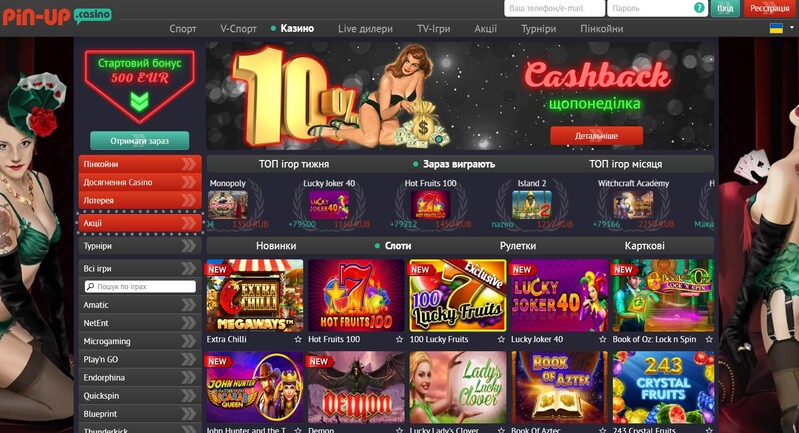This screenshot has height=433, width=799.
Task: Expand the NetEnt provider chevron
Action: point(188,323)
